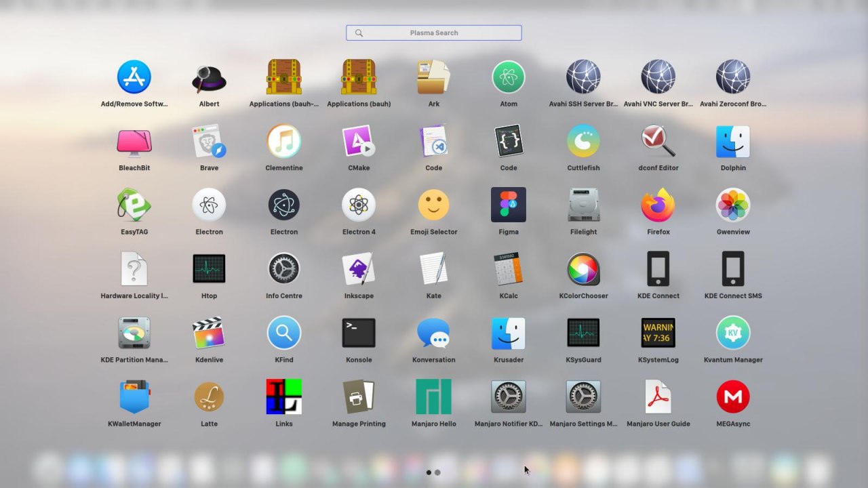Viewport: 868px width, 488px height.
Task: Open the Hardware Locality app
Action: (x=134, y=269)
